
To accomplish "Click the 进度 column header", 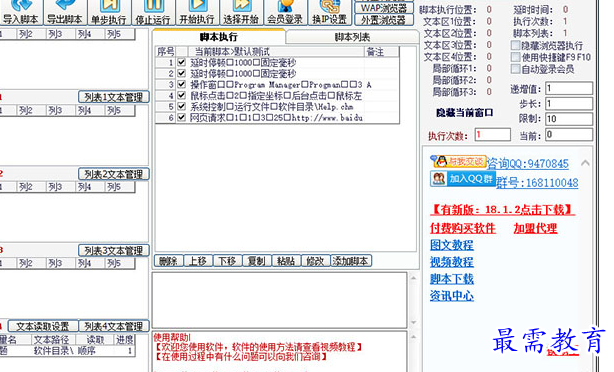I will [x=125, y=339].
